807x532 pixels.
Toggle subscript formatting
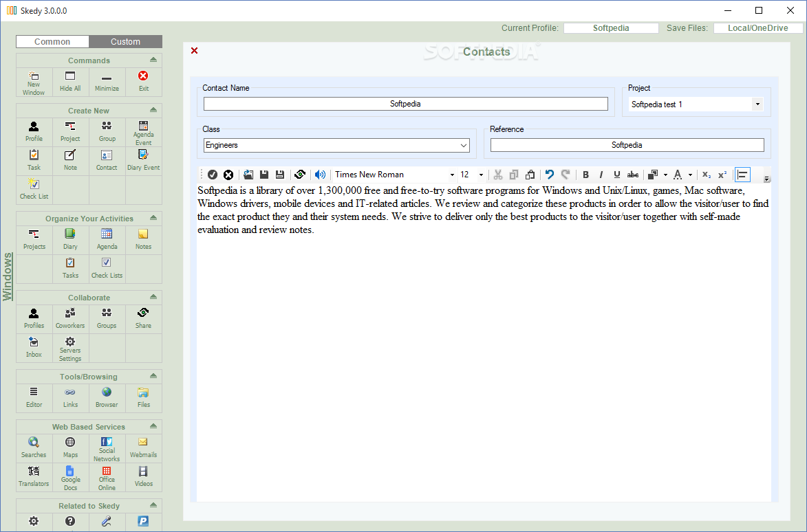[x=707, y=175]
